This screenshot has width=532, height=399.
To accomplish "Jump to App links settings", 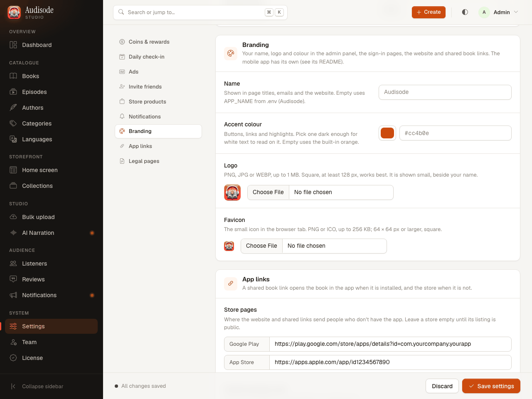I will (158, 146).
